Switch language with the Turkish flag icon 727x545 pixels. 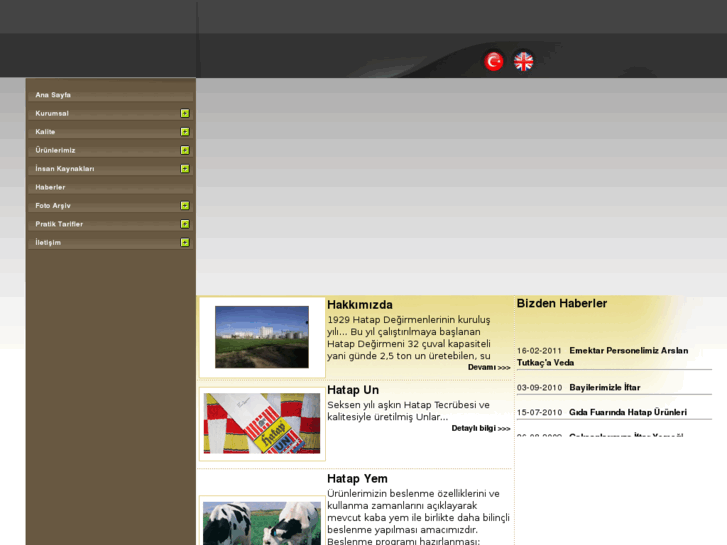pyautogui.click(x=493, y=61)
